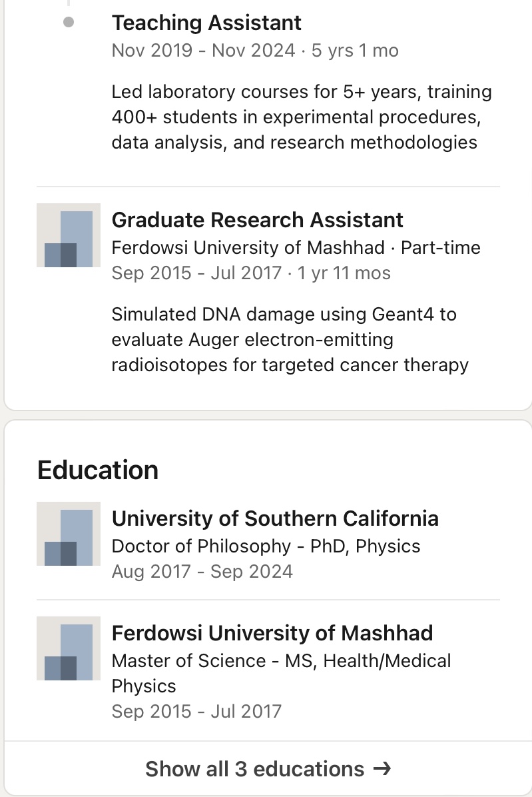Viewport: 532px width, 797px height.
Task: Tap the University of Southern California logo
Action: point(69,534)
